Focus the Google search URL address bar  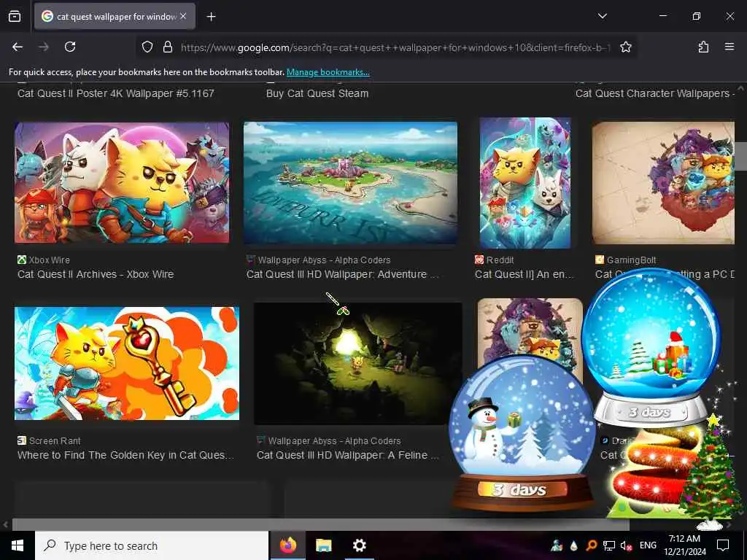(395, 47)
